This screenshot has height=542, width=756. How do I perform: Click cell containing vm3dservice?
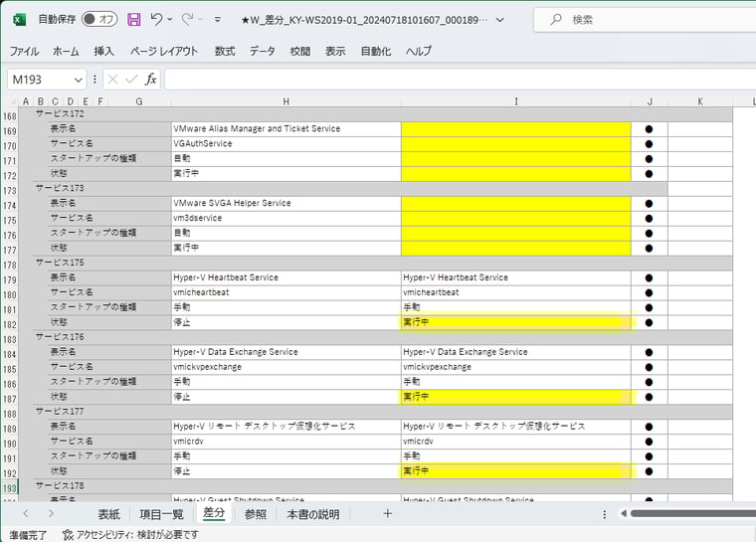click(x=285, y=218)
